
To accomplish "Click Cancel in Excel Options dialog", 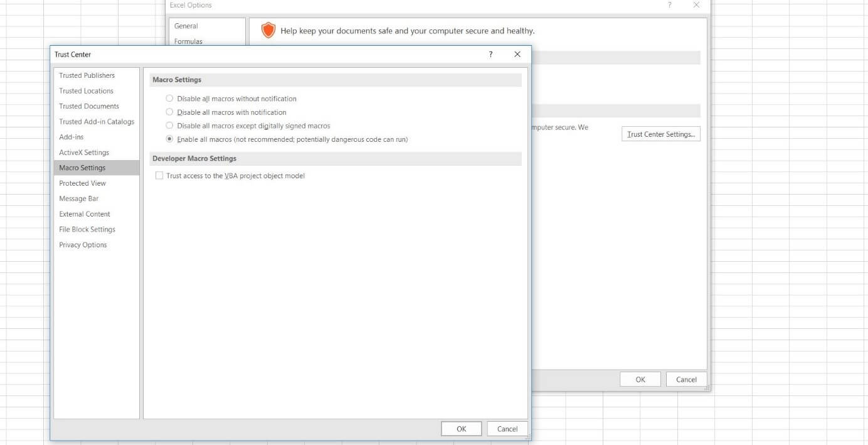I will (686, 379).
